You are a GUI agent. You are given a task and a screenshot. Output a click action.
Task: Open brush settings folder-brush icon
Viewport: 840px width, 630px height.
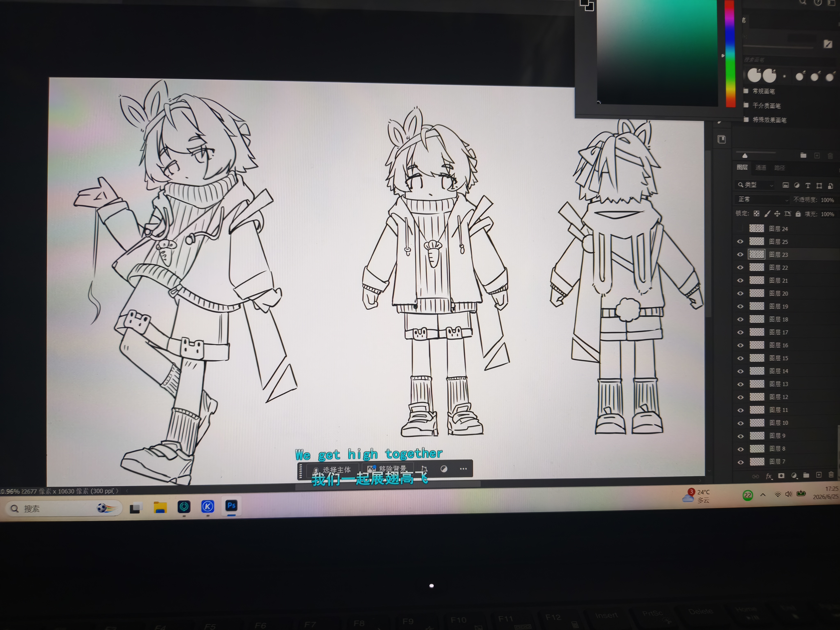(x=828, y=44)
